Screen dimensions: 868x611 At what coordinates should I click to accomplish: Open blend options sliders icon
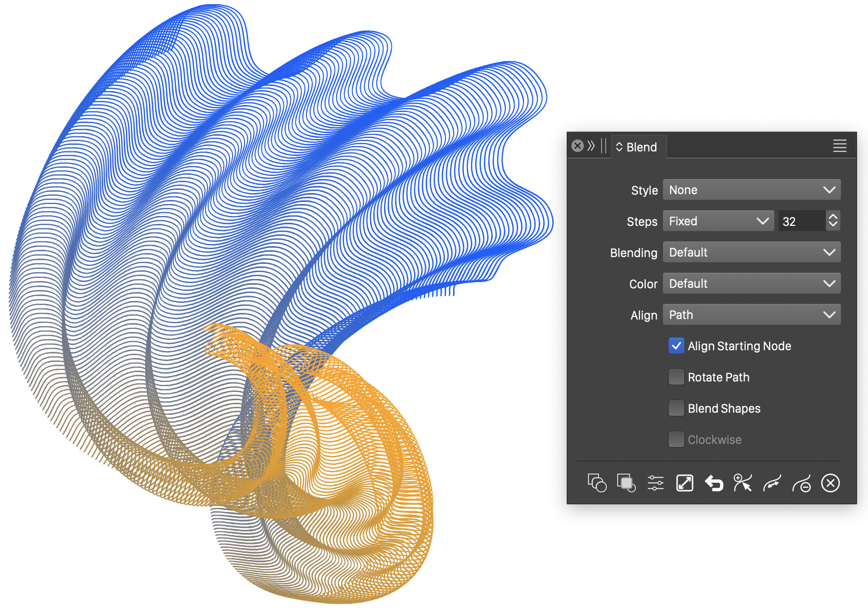click(x=655, y=483)
